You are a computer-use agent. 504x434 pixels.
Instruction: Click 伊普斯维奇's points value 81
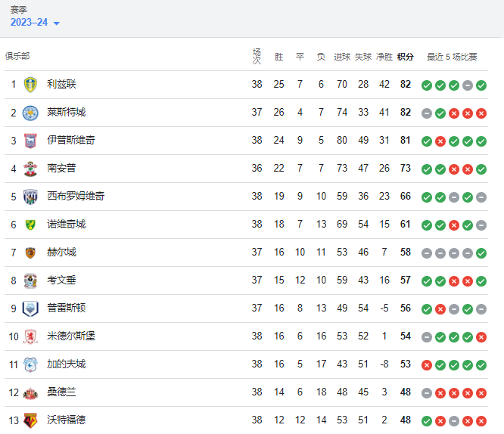(x=406, y=140)
